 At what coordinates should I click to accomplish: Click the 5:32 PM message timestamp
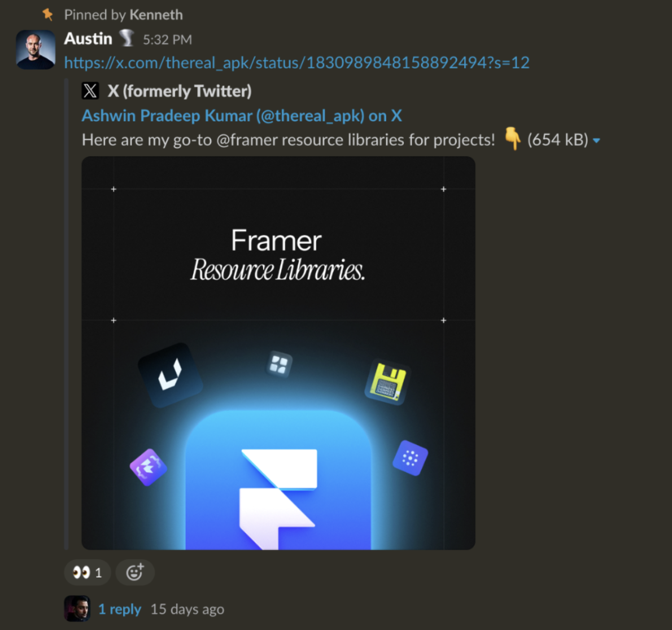coord(167,40)
